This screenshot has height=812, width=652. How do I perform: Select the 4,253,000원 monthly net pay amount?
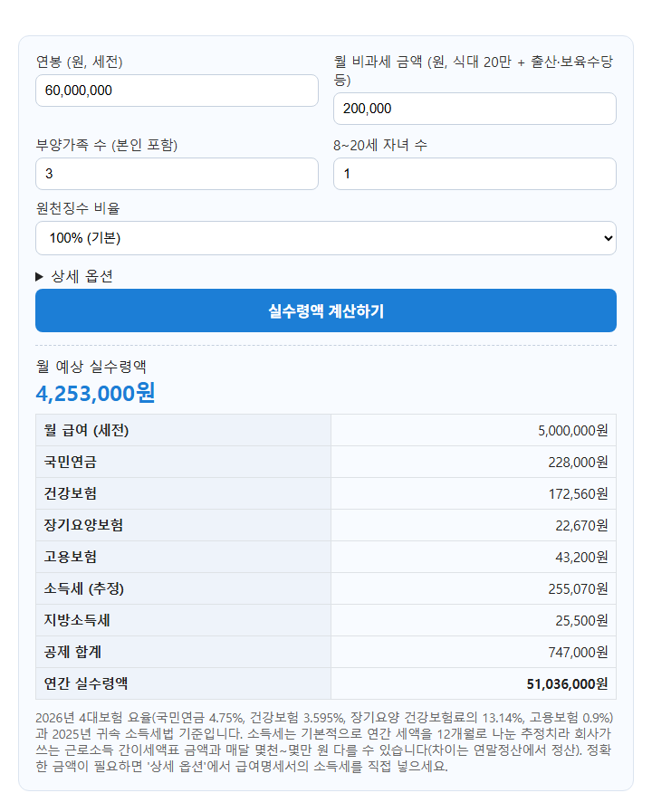pyautogui.click(x=95, y=393)
